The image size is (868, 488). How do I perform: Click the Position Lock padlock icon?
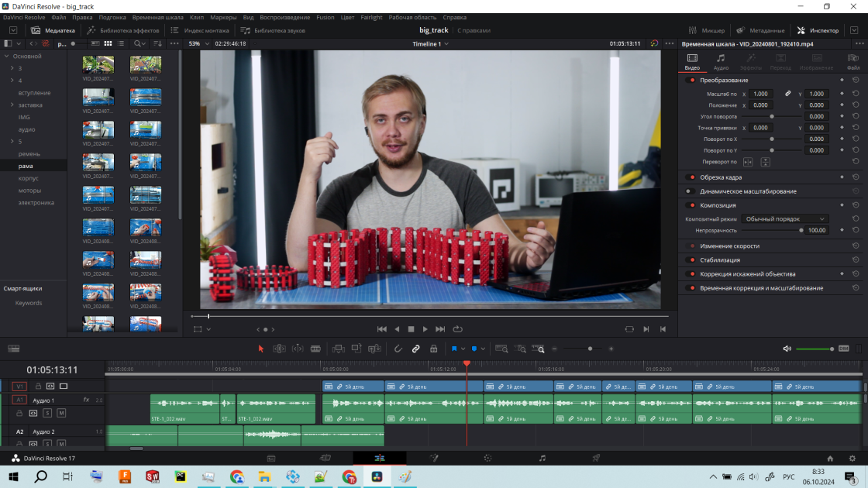point(433,349)
